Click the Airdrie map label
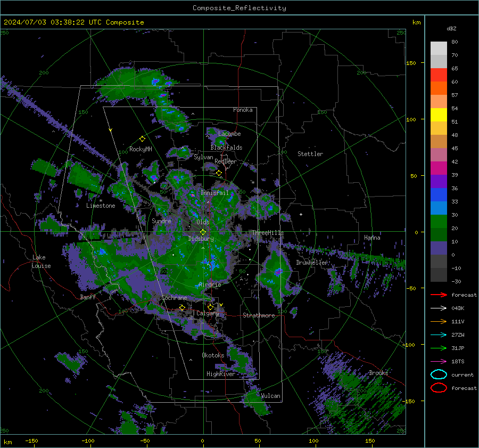The image size is (479, 448). [210, 284]
